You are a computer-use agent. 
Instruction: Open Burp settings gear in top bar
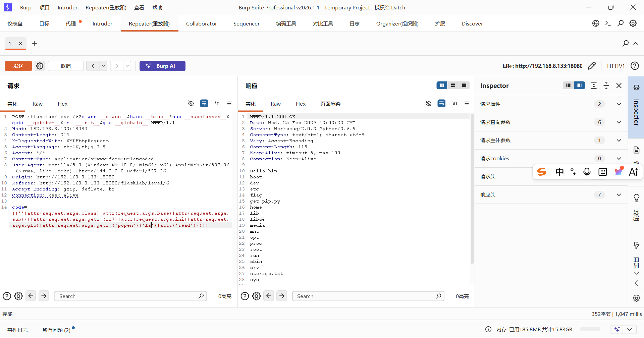[633, 23]
